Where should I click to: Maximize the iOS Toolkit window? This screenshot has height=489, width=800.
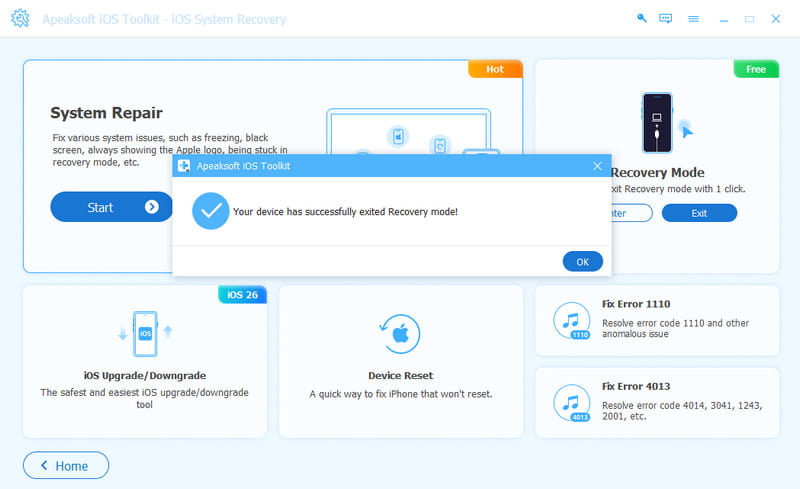pos(749,19)
